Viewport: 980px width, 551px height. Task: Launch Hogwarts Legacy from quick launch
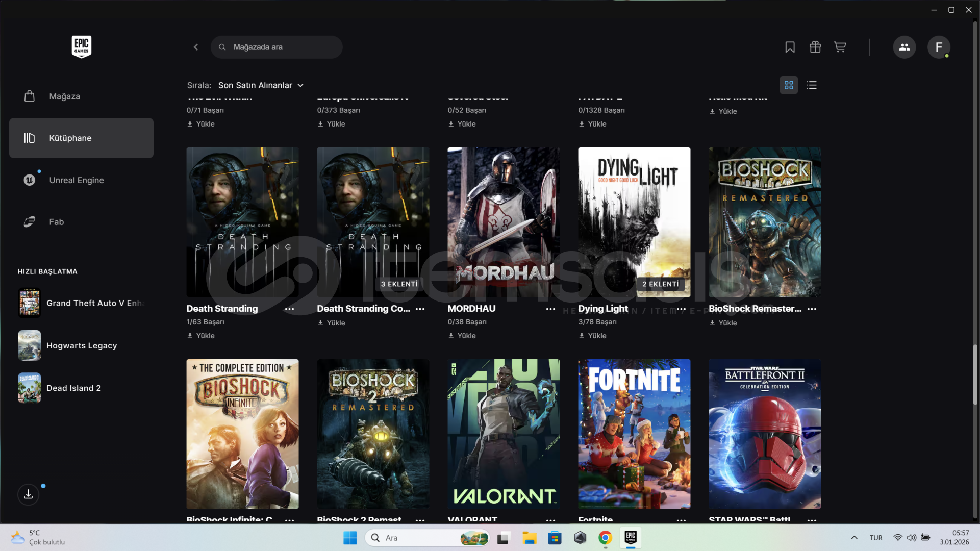pyautogui.click(x=82, y=345)
